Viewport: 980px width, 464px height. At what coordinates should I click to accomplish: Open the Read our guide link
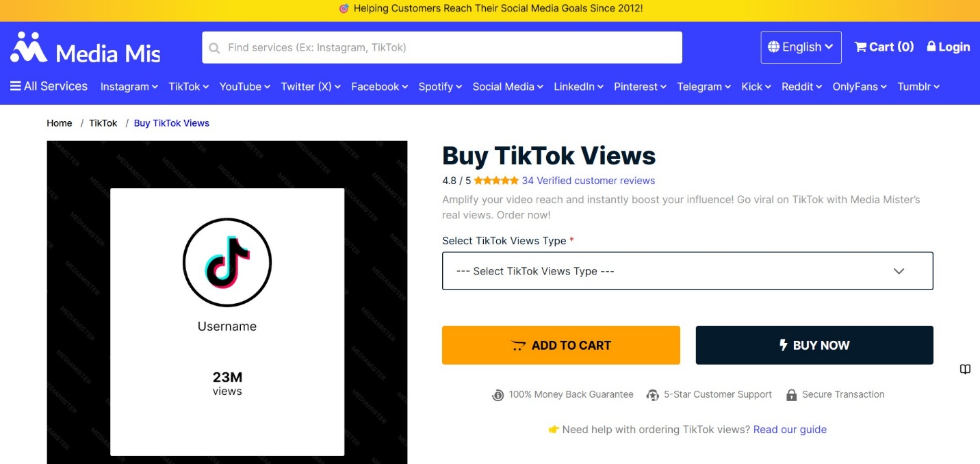click(x=790, y=430)
